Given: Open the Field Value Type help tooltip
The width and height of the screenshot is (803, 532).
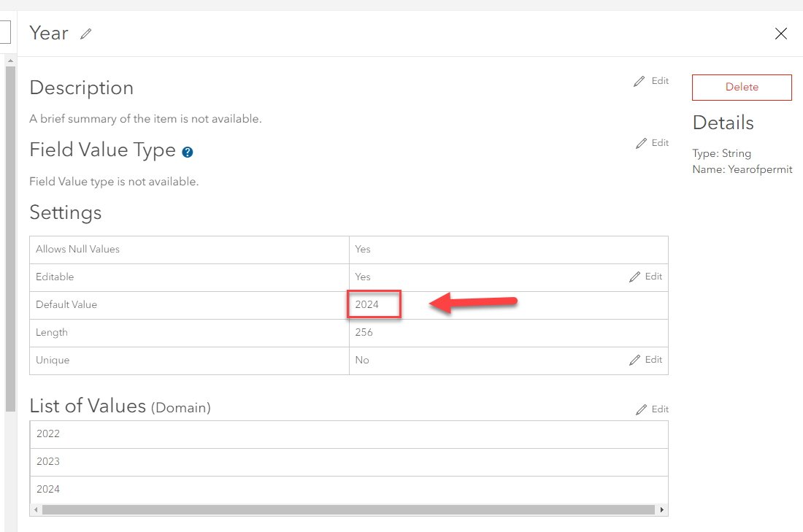Looking at the screenshot, I should [188, 152].
